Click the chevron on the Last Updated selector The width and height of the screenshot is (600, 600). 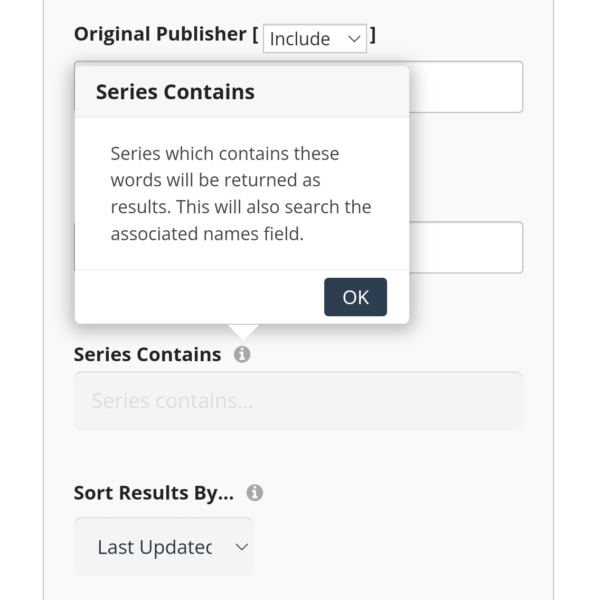click(x=240, y=547)
